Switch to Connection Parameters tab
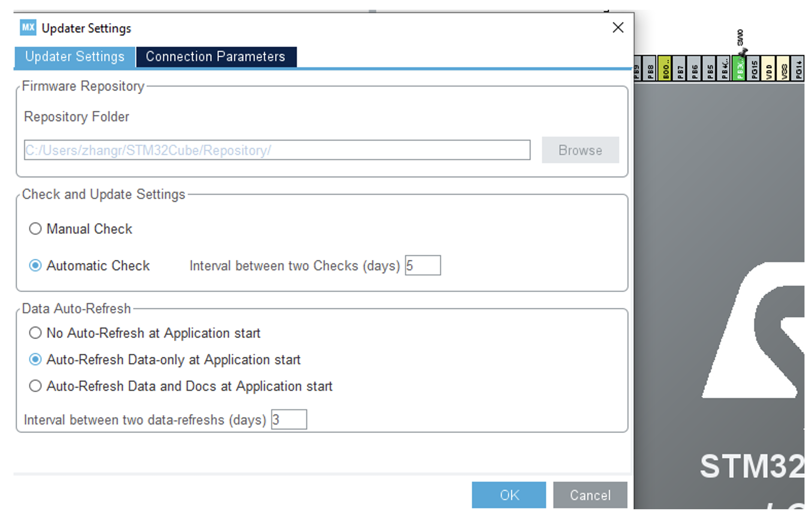The width and height of the screenshot is (812, 519). pos(216,57)
